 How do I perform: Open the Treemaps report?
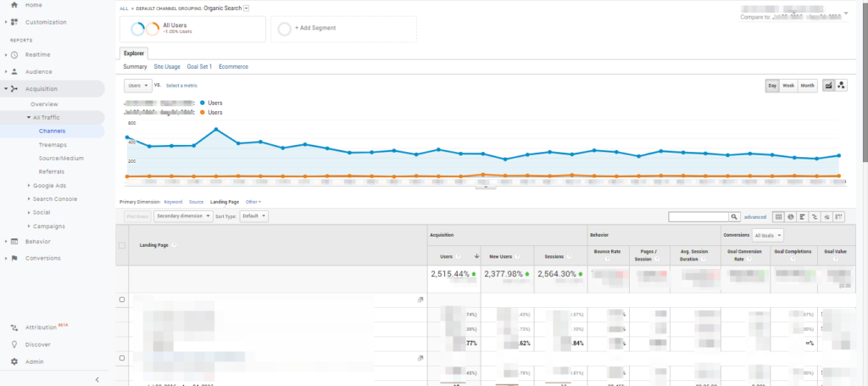[53, 144]
